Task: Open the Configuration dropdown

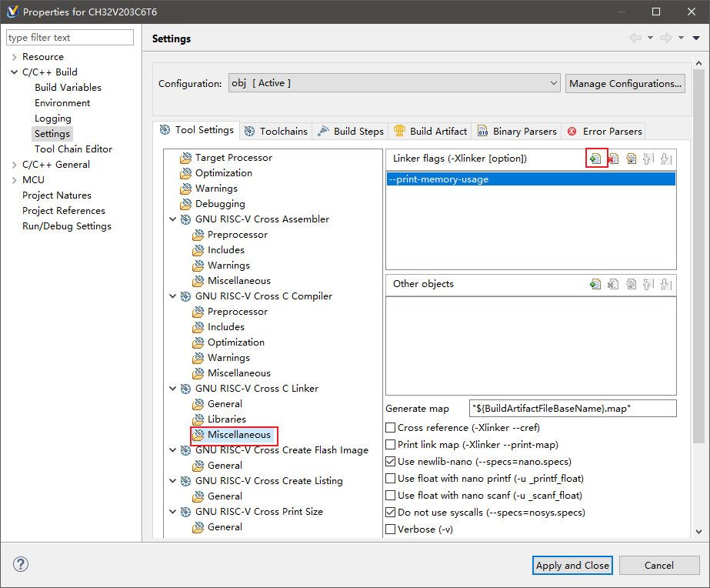Action: [x=395, y=83]
